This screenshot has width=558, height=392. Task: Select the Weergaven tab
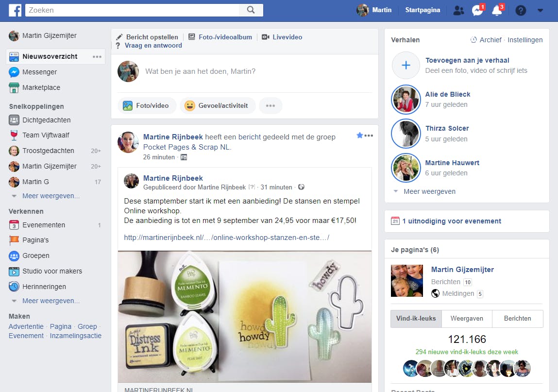[x=467, y=319]
